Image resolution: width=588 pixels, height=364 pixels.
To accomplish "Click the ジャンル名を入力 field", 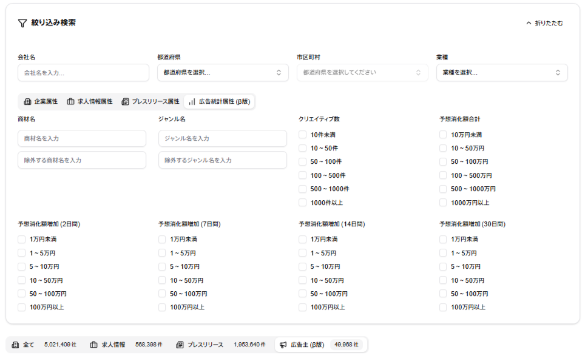I will [222, 138].
